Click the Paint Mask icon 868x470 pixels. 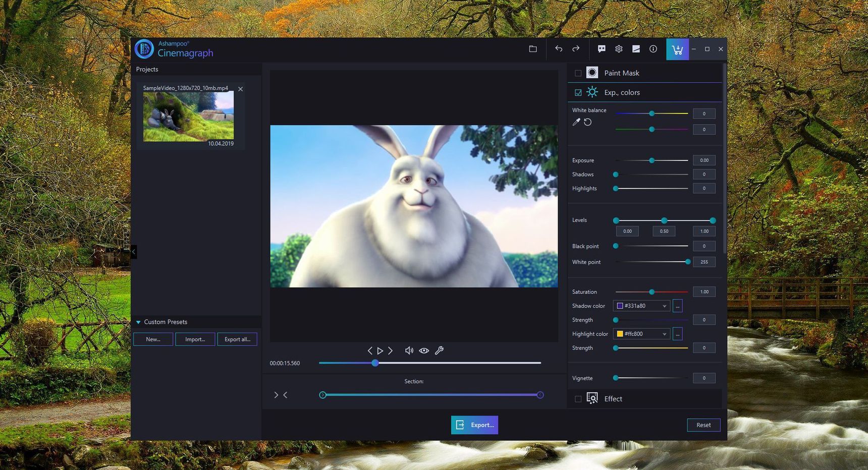tap(592, 73)
